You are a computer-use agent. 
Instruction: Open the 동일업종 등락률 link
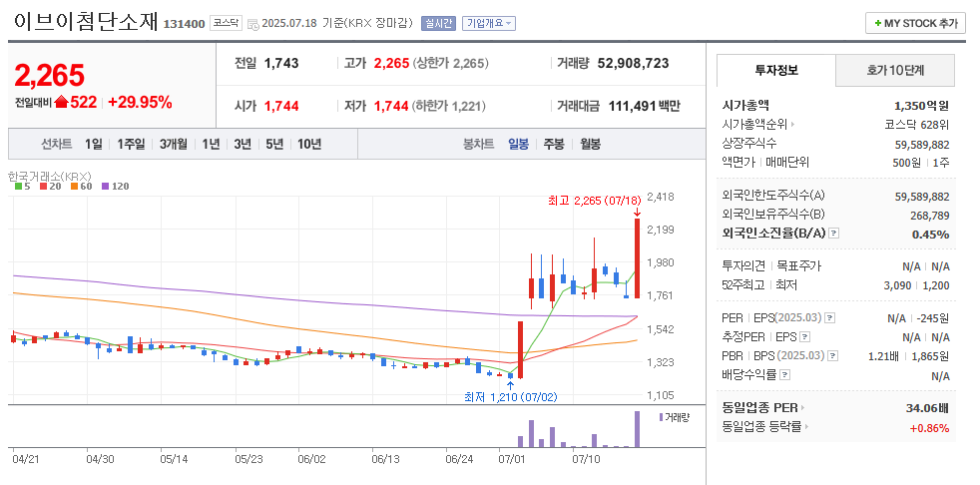tap(765, 427)
